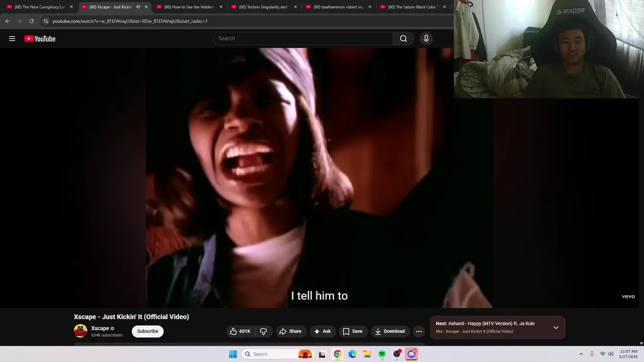Switch to How to See the Hidden tab
The height and width of the screenshot is (362, 644).
point(189,7)
